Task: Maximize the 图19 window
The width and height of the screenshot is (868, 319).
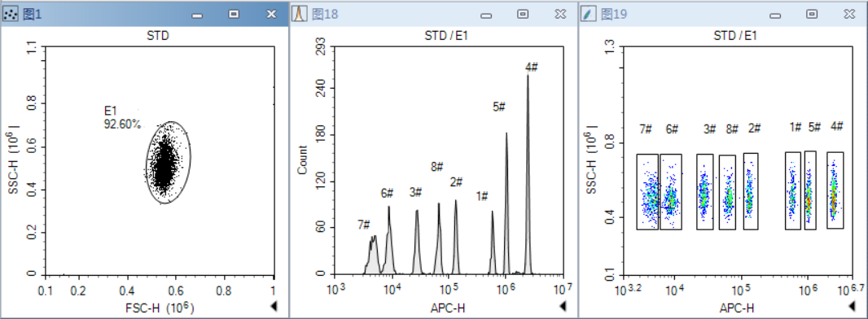Action: [812, 14]
